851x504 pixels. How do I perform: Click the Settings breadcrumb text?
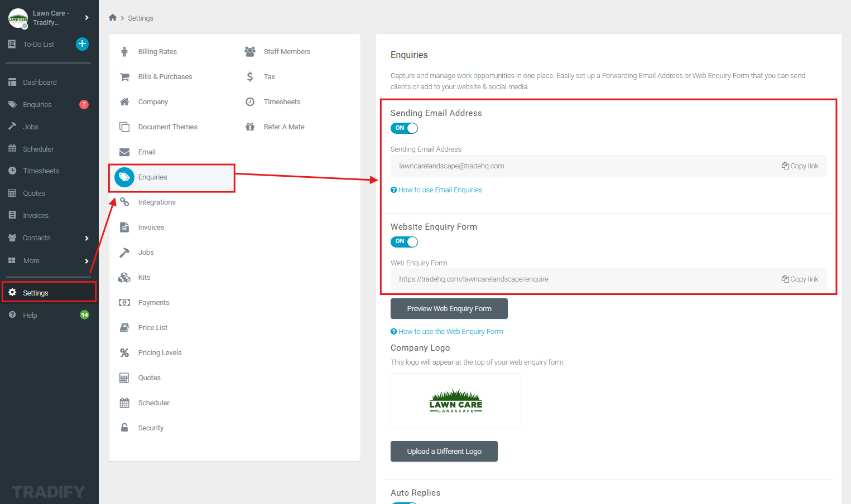[x=141, y=18]
